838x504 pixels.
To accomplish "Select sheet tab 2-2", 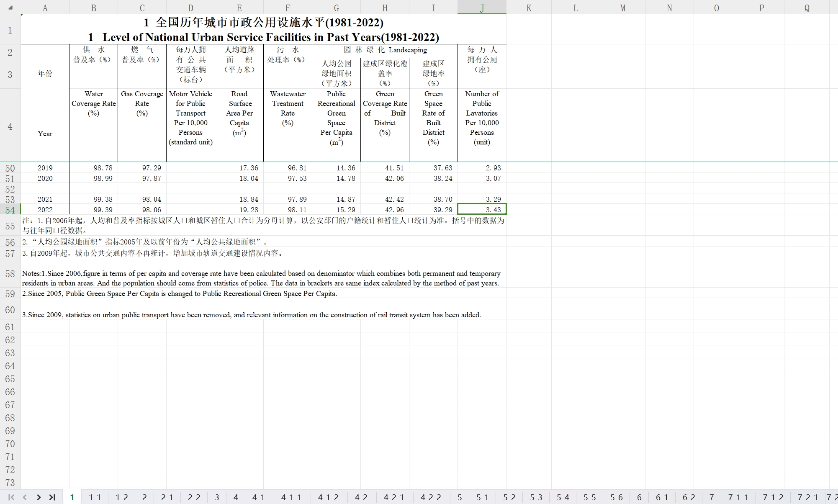I will point(194,497).
